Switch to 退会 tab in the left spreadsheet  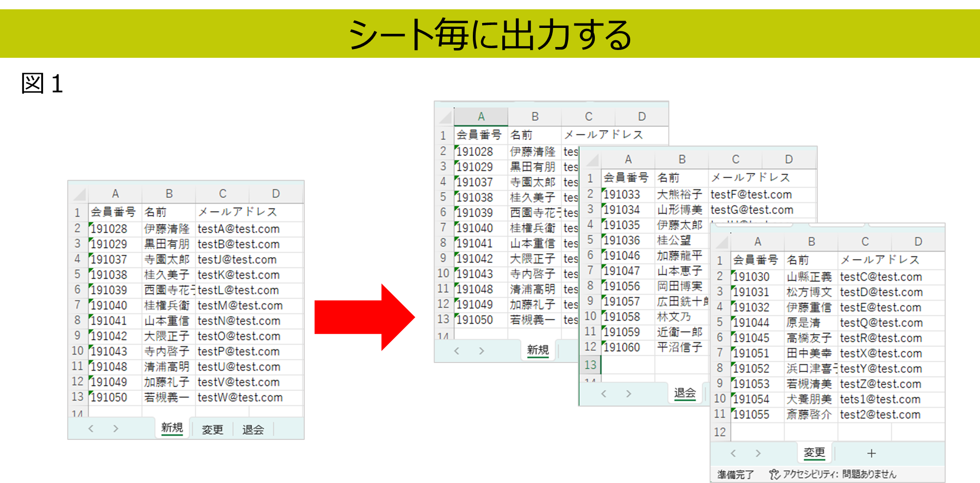pyautogui.click(x=253, y=429)
